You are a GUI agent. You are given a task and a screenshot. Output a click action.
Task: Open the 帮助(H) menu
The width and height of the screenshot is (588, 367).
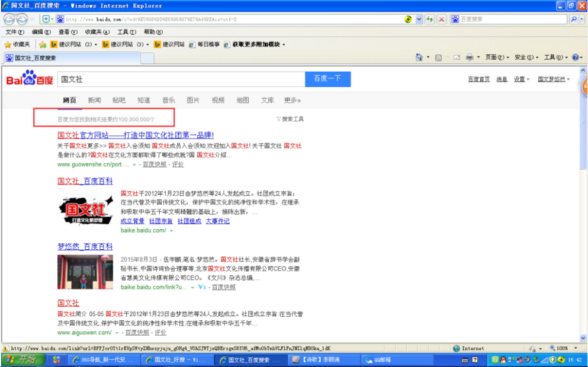(x=153, y=32)
